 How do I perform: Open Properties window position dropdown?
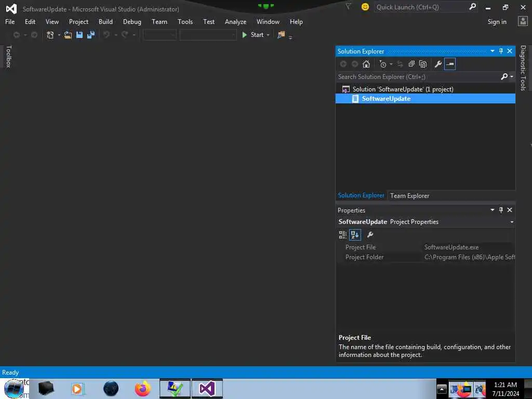coord(493,210)
